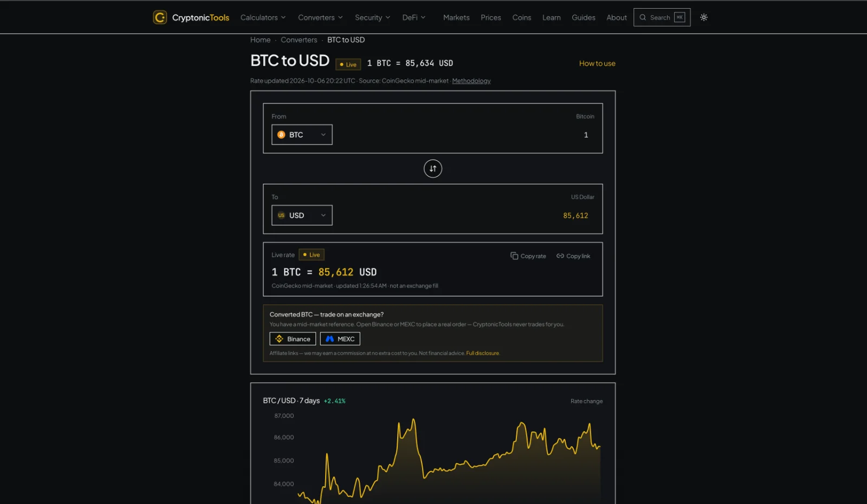Click the Binance logo icon
This screenshot has height=504, width=867.
coord(280,339)
